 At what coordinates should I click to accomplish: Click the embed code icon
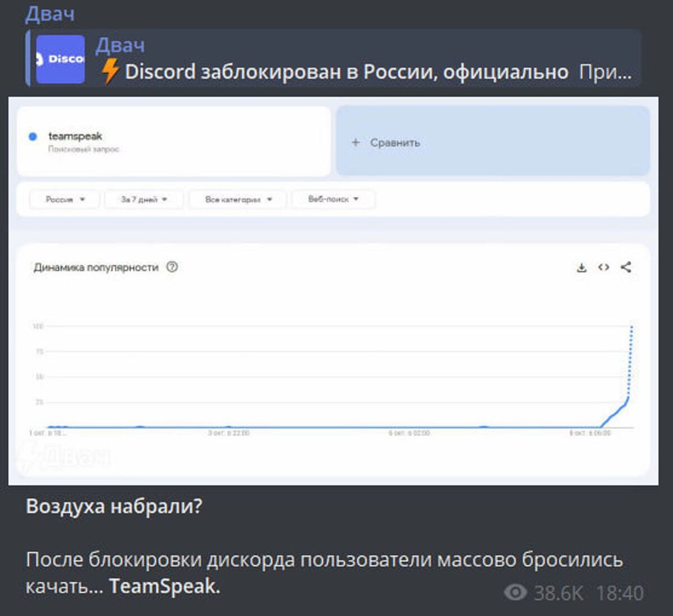tap(603, 267)
